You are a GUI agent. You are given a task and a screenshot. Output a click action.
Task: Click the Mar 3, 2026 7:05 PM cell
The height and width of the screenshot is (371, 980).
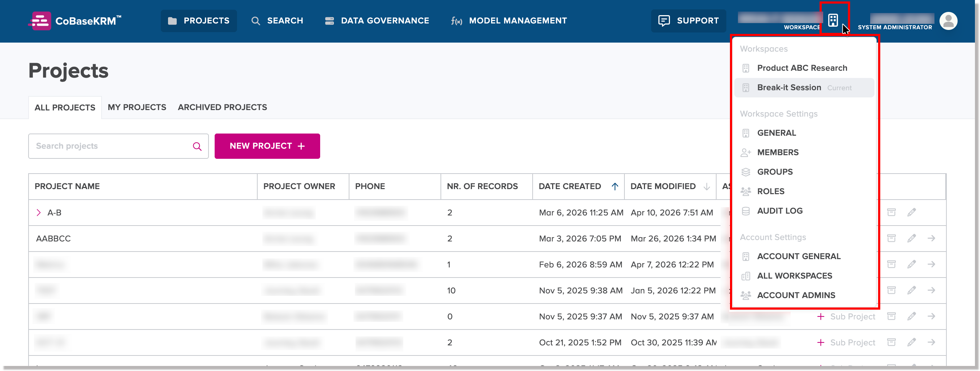[580, 238]
